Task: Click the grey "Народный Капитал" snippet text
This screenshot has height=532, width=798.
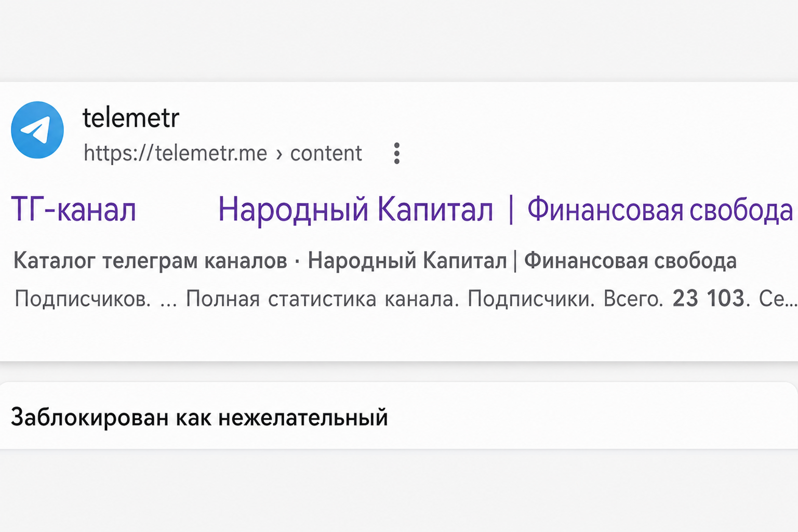Action: pos(407,261)
